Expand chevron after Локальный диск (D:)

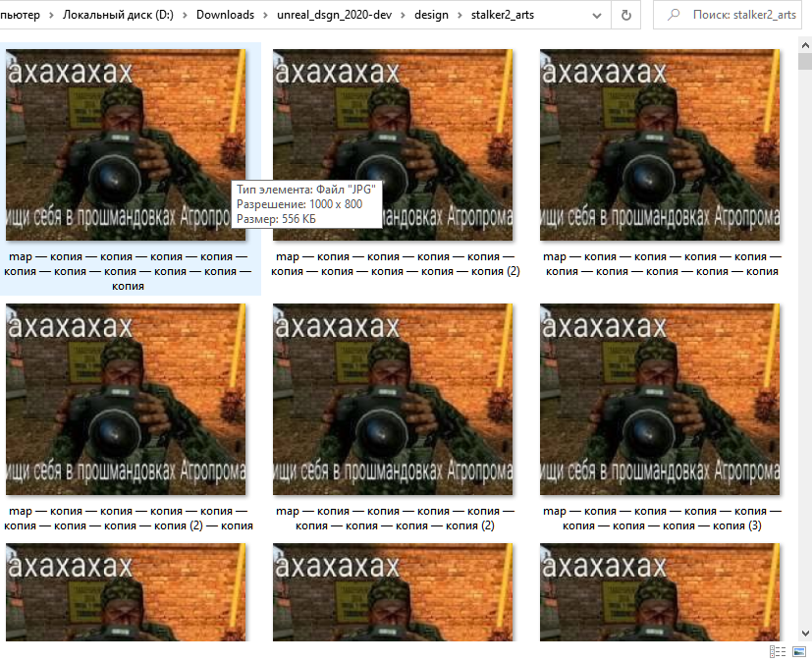point(185,16)
